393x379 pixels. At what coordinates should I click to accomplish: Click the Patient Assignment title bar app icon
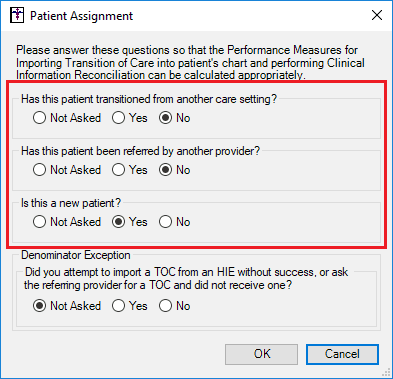[17, 15]
